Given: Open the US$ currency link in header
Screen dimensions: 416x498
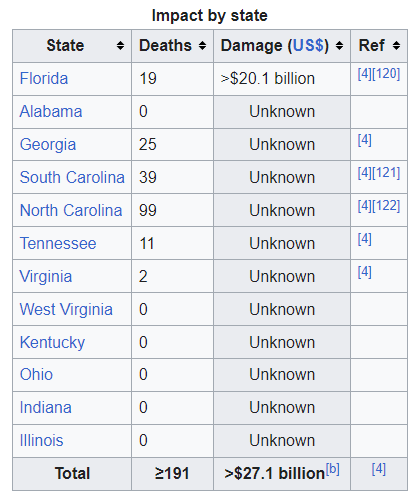Looking at the screenshot, I should 308,46.
